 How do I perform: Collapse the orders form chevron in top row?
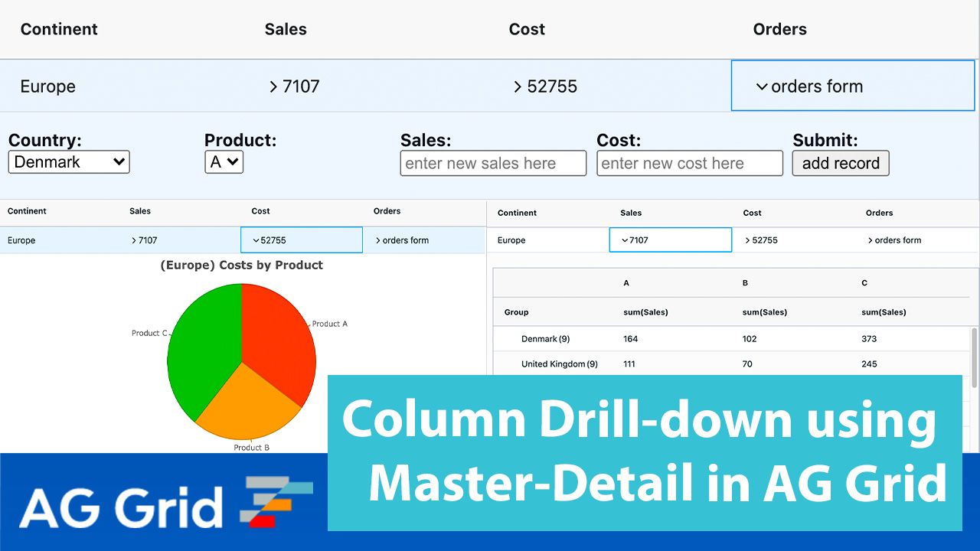[761, 86]
